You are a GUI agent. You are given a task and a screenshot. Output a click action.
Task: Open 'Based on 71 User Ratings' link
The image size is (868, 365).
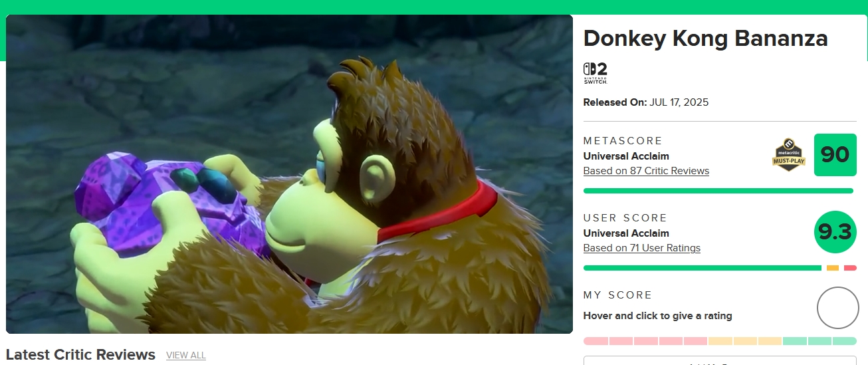coord(642,248)
